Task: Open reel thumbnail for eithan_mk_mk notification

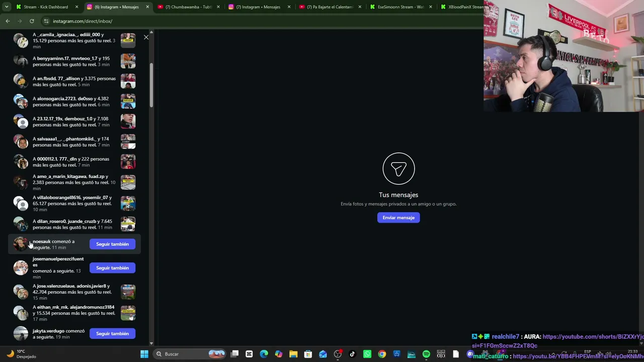Action: coord(128,313)
